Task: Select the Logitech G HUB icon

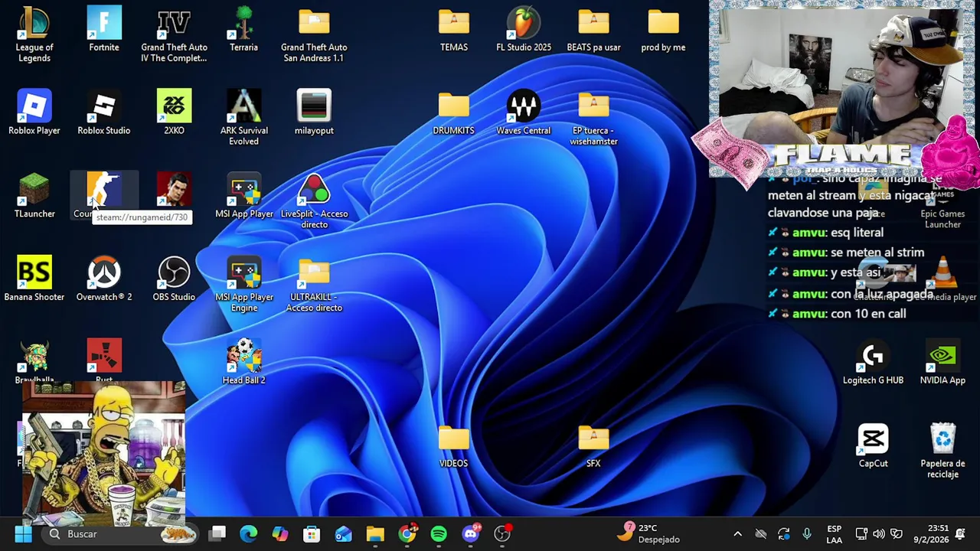Action: point(873,363)
